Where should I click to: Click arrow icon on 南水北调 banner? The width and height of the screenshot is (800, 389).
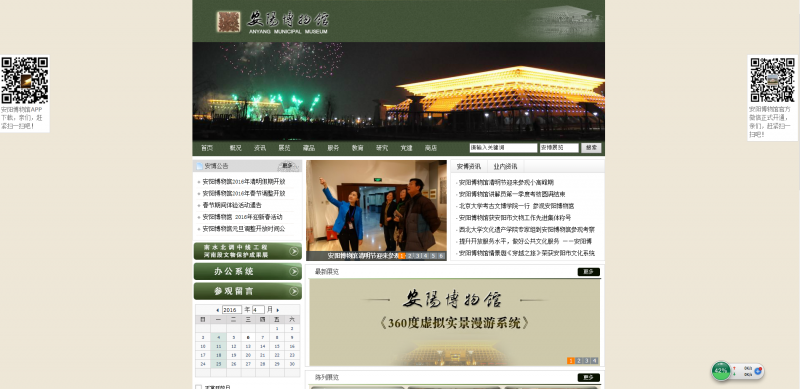[x=294, y=251]
